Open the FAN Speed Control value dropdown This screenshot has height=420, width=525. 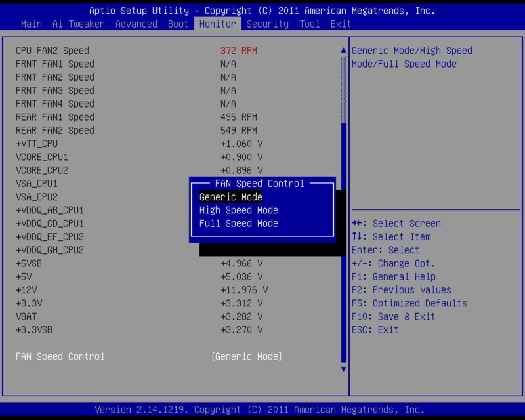pyautogui.click(x=247, y=356)
